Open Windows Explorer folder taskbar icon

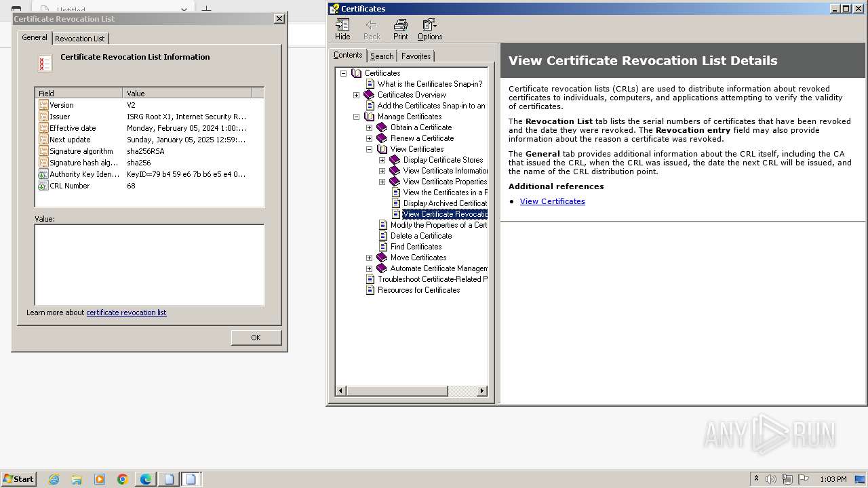click(77, 479)
